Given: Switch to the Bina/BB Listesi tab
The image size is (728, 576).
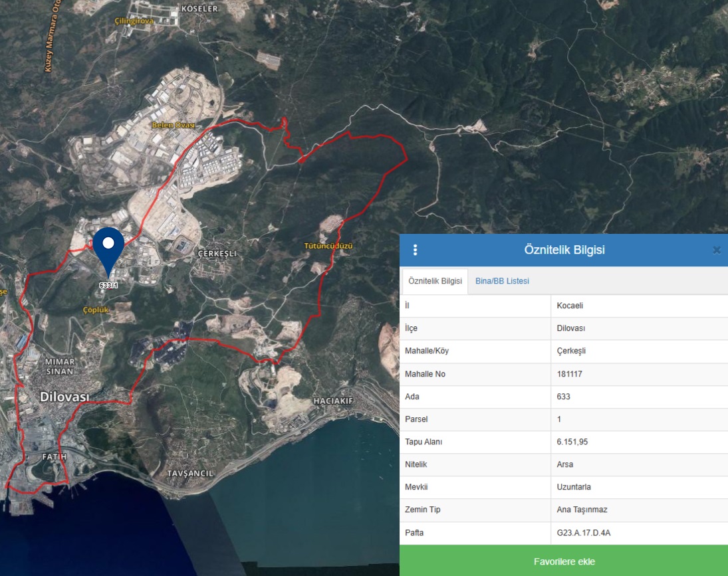Looking at the screenshot, I should coord(502,281).
